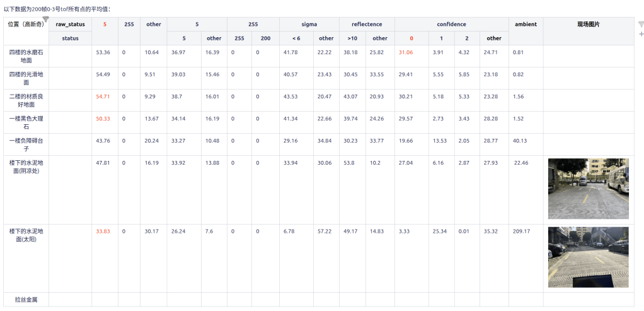Select the red 54.71 value cell
Viewport: 644px width, 311px height.
103,97
